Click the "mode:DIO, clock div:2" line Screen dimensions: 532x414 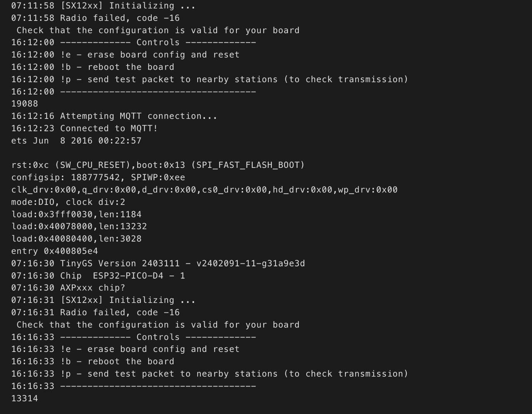pos(68,202)
